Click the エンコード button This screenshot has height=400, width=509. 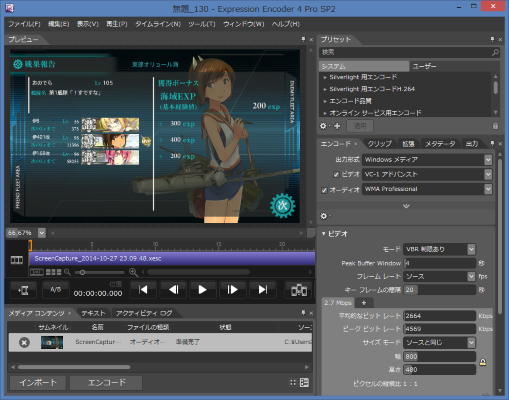pos(106,383)
